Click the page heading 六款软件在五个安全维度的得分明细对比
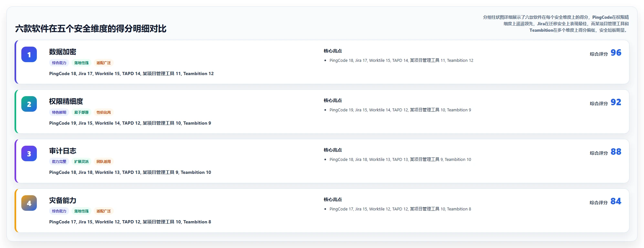 (91, 29)
